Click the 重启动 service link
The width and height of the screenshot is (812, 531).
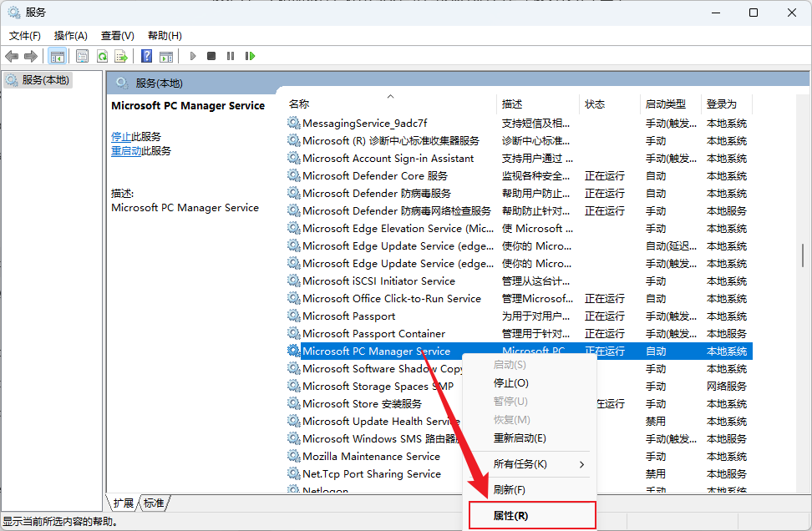pyautogui.click(x=126, y=151)
